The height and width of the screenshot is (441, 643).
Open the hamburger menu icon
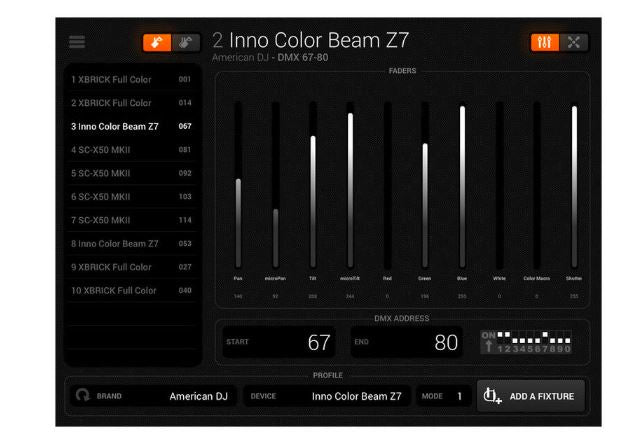click(x=77, y=42)
